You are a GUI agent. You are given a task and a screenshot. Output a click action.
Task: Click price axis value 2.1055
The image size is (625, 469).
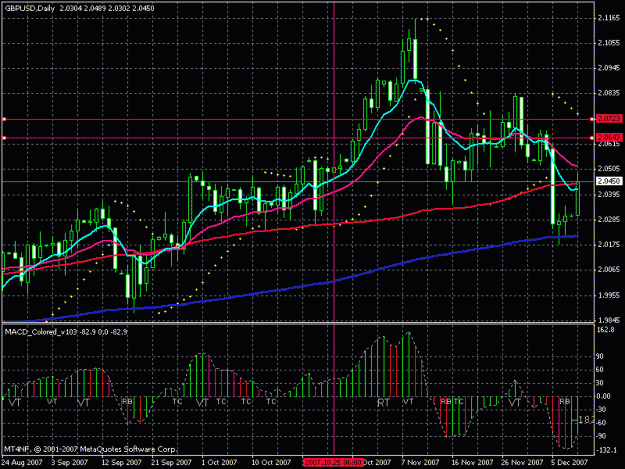tap(609, 43)
